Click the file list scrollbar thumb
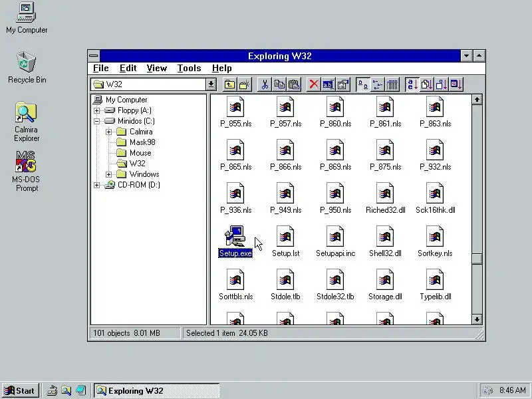 coord(477,259)
